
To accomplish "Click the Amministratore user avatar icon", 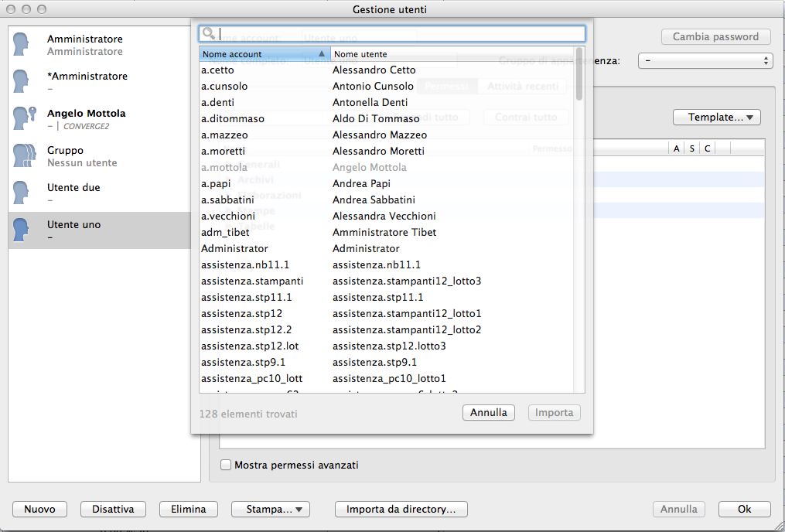I will pyautogui.click(x=22, y=45).
